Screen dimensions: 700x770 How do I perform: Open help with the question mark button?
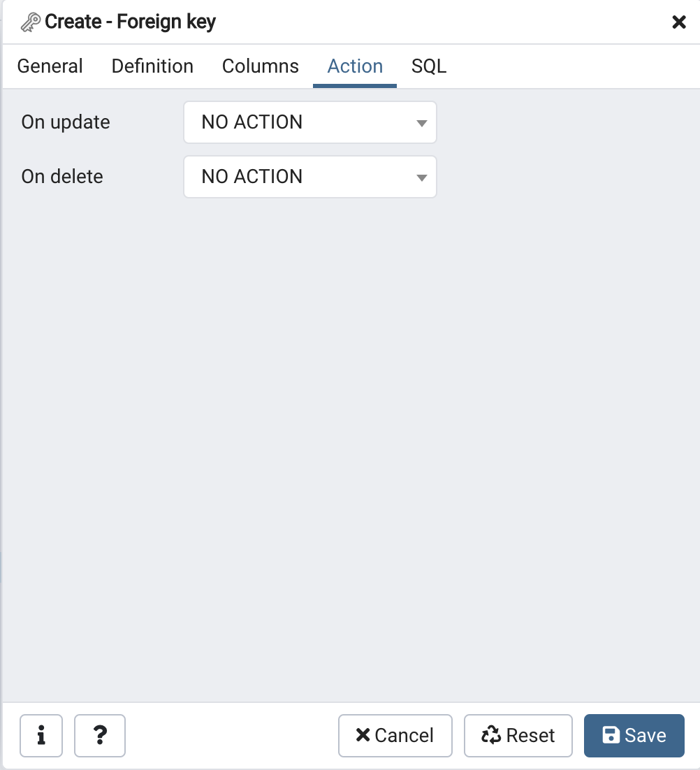tap(100, 735)
